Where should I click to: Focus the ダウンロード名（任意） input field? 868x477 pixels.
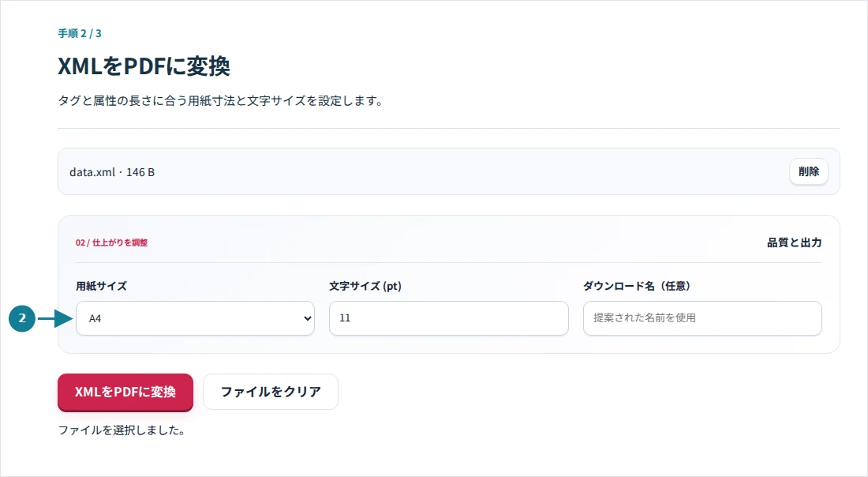coord(702,318)
